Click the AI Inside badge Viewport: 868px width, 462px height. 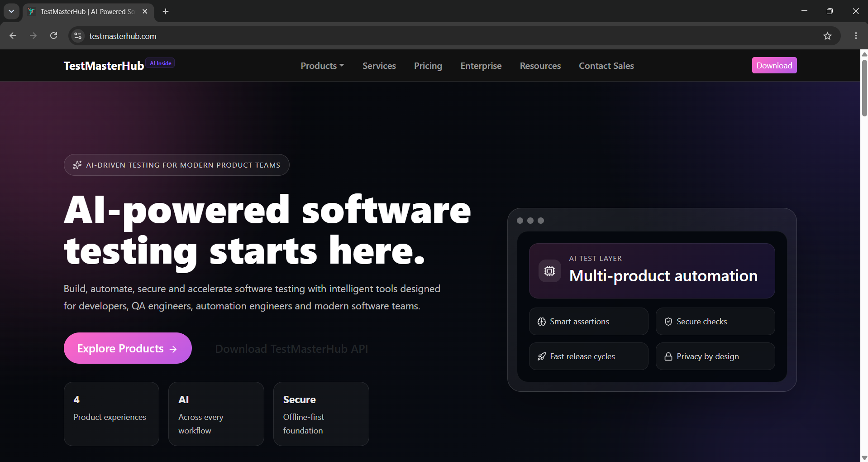(x=161, y=63)
